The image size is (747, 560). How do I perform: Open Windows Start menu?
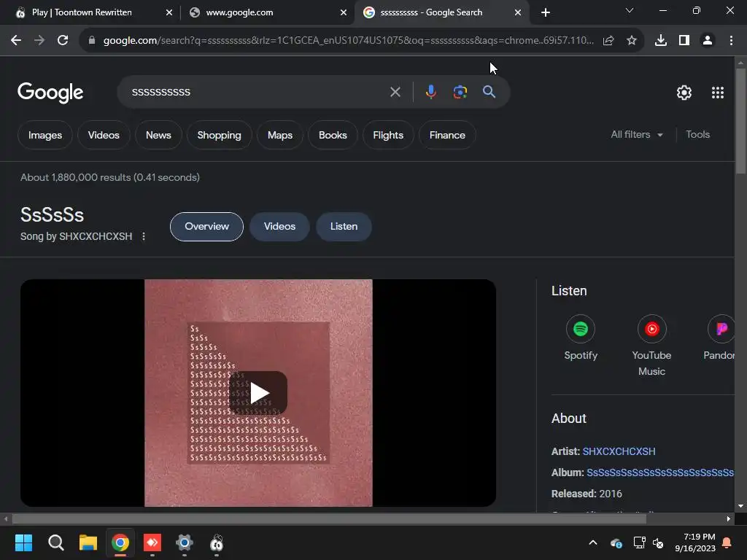tap(23, 542)
